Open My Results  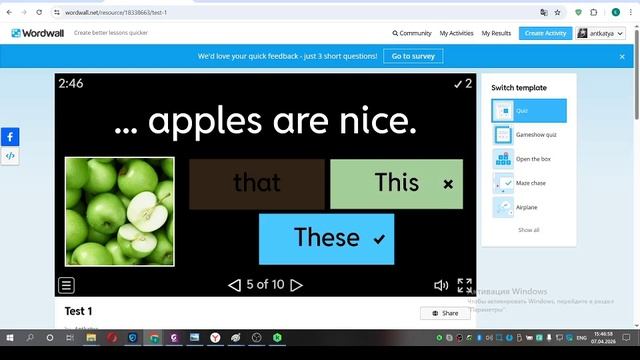[496, 33]
